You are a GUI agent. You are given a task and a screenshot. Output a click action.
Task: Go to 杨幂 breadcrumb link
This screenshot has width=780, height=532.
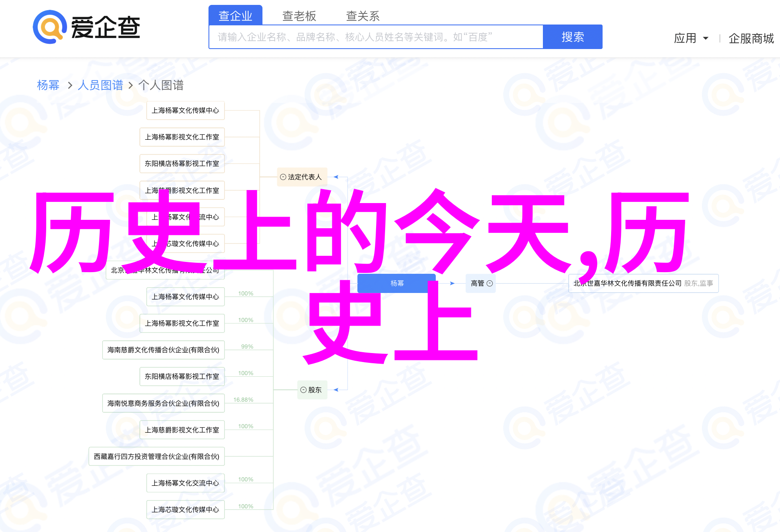pyautogui.click(x=48, y=85)
